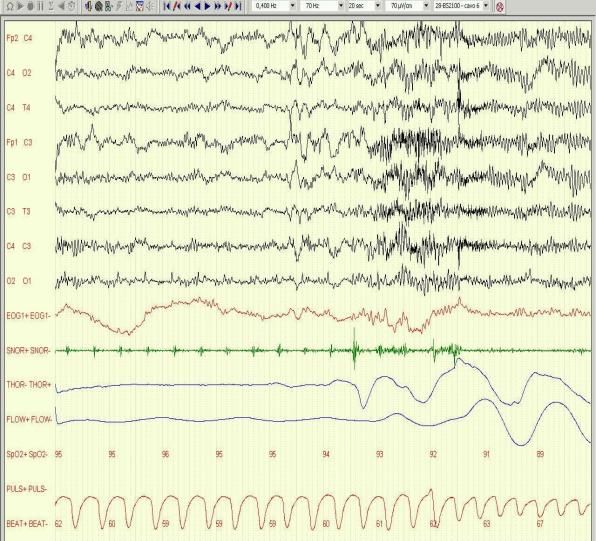Click the fast forward double-arrow icon
596x541 pixels.
[218, 6]
